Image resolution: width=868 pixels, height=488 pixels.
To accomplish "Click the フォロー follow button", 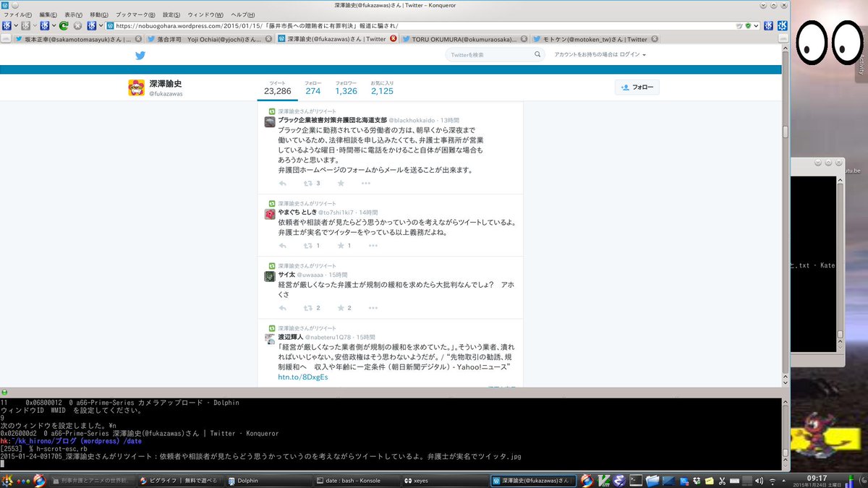I will 637,87.
